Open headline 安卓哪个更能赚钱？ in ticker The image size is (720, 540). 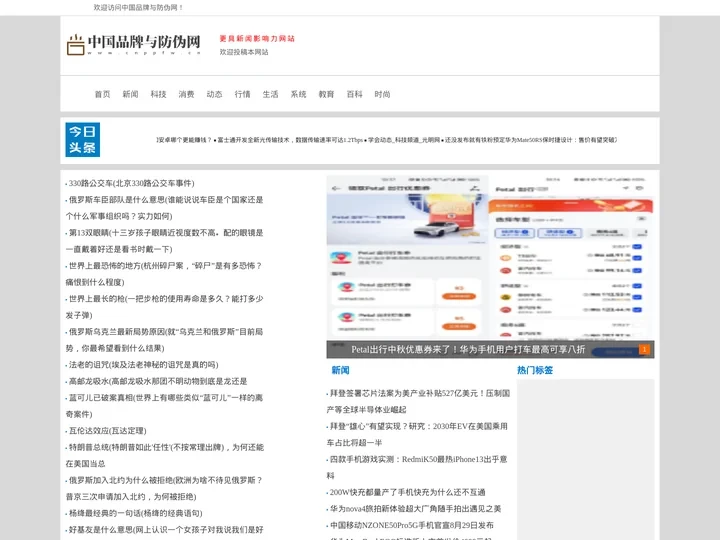click(185, 140)
